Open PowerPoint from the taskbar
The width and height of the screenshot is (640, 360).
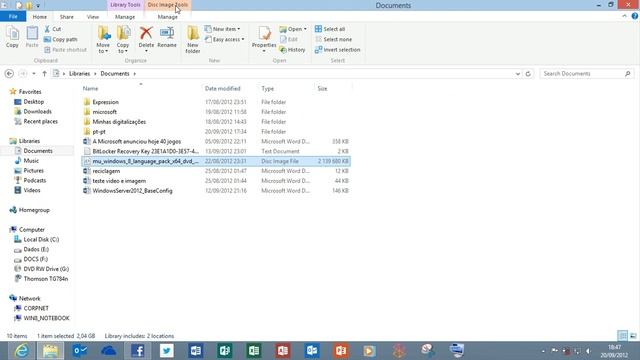point(341,351)
